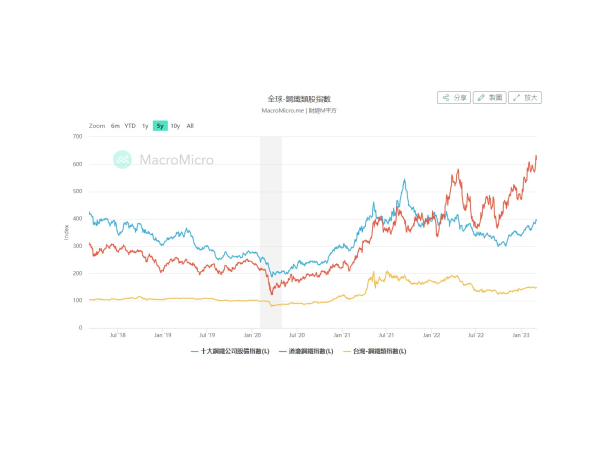Select the 5y zoom range
This screenshot has width=600, height=450.
click(160, 126)
